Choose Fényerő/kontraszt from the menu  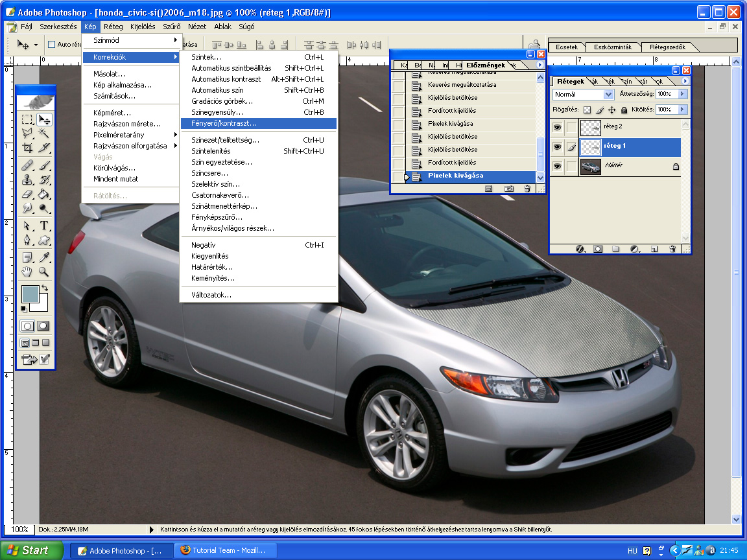[224, 123]
